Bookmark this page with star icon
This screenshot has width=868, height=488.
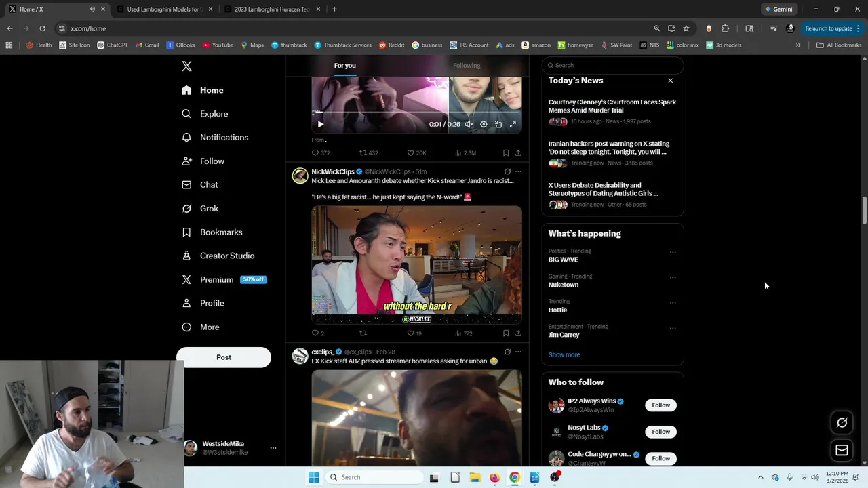(686, 28)
